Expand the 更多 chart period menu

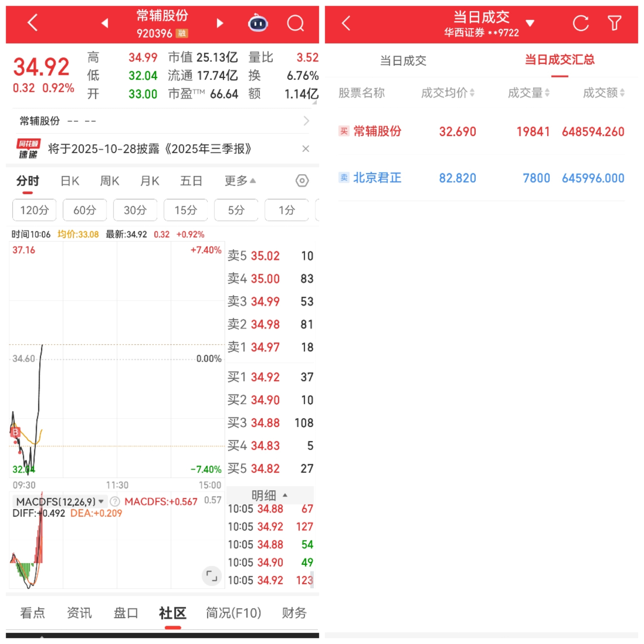tap(240, 181)
